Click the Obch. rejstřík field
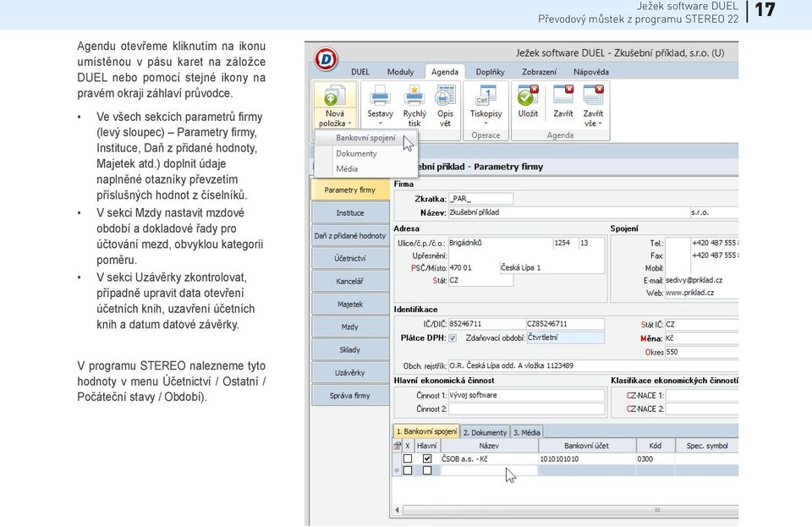 [593, 365]
